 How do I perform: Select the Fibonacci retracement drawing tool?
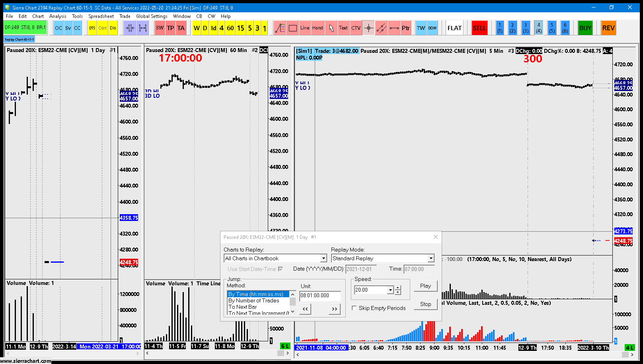pyautogui.click(x=280, y=28)
